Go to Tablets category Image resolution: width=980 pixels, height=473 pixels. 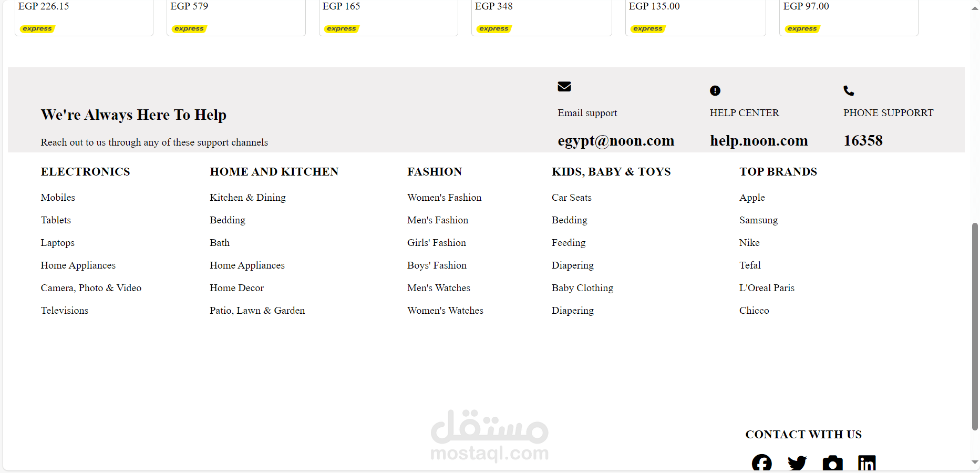56,220
